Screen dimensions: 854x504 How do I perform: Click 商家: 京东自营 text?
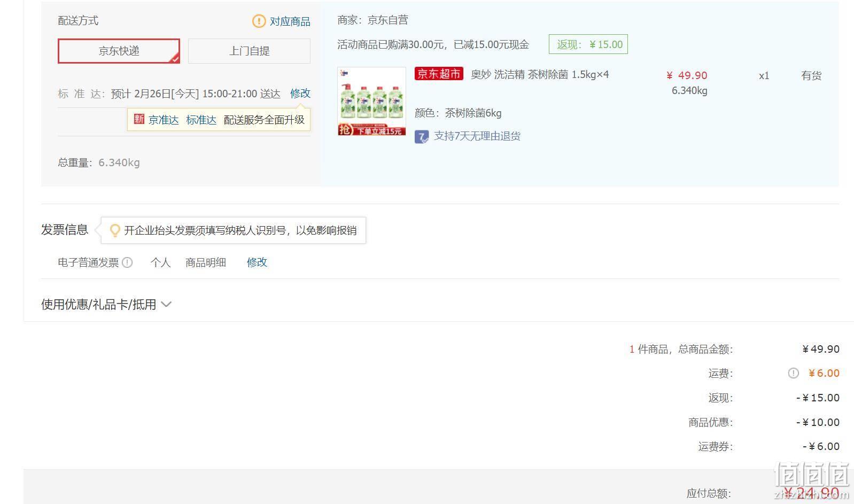(x=373, y=20)
